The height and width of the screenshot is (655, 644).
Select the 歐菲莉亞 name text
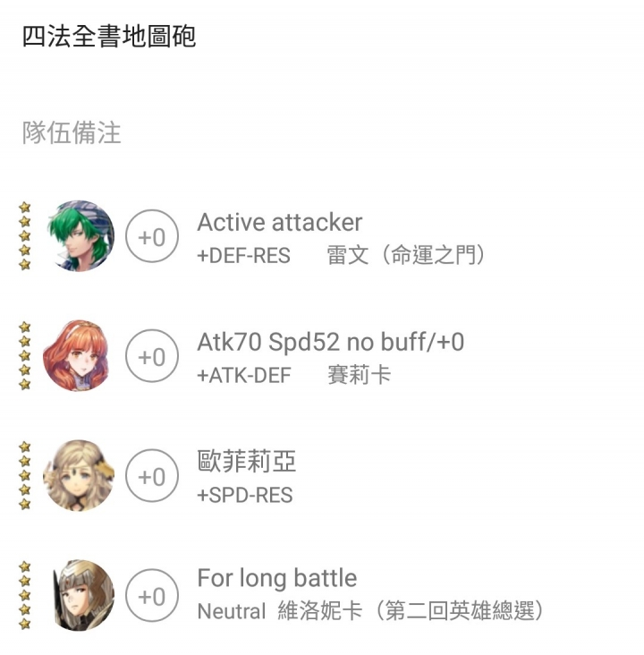coord(246,461)
